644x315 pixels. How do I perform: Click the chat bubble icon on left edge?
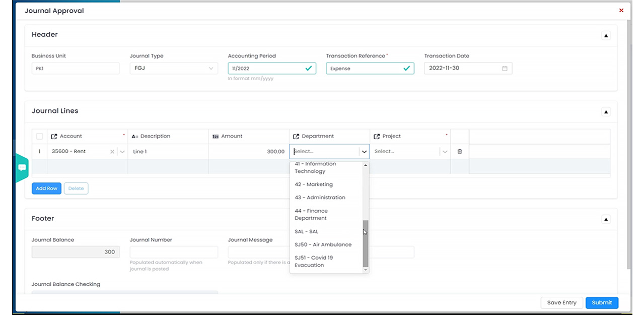click(x=22, y=168)
